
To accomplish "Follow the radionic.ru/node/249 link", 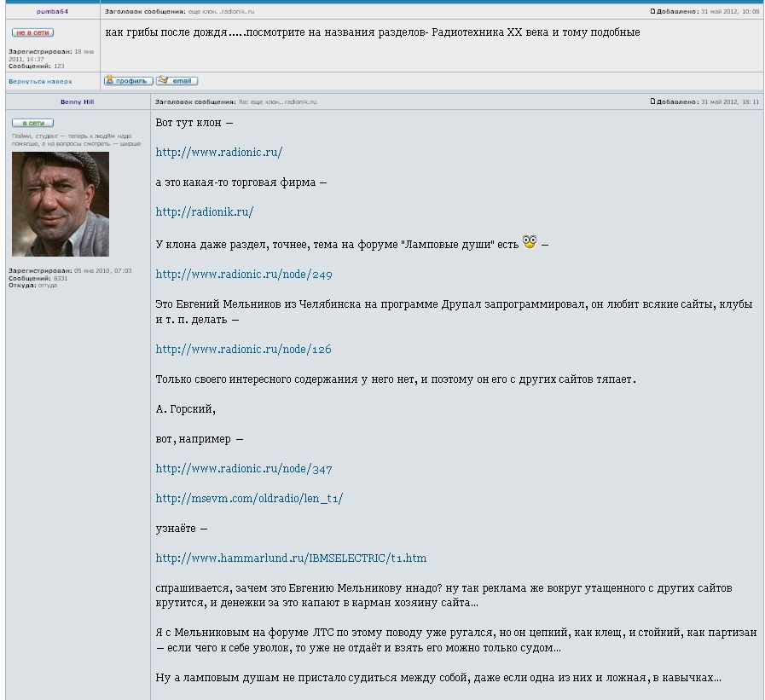I will pyautogui.click(x=243, y=275).
